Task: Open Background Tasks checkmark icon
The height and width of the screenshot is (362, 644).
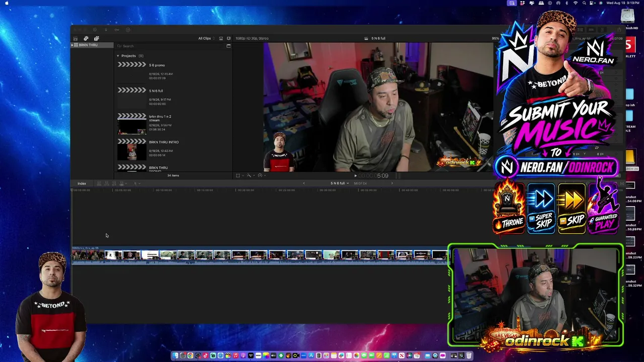Action: 128,30
